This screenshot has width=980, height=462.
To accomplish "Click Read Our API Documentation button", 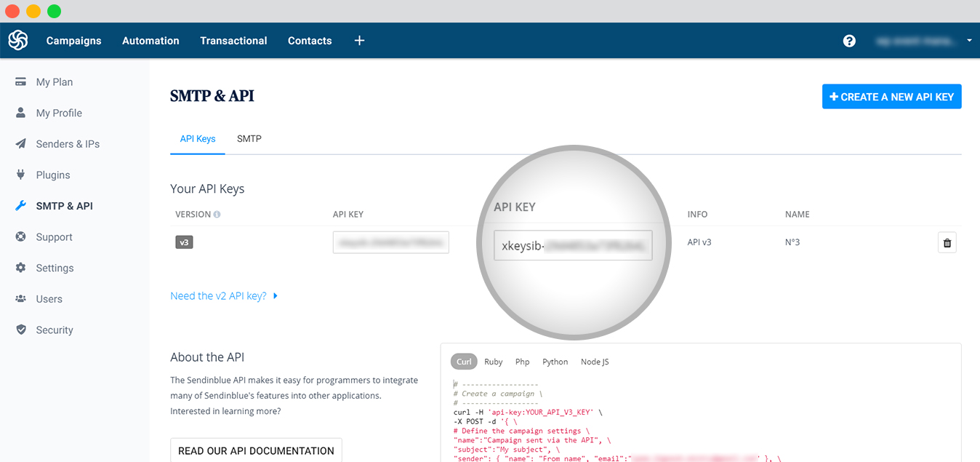I will (x=256, y=450).
